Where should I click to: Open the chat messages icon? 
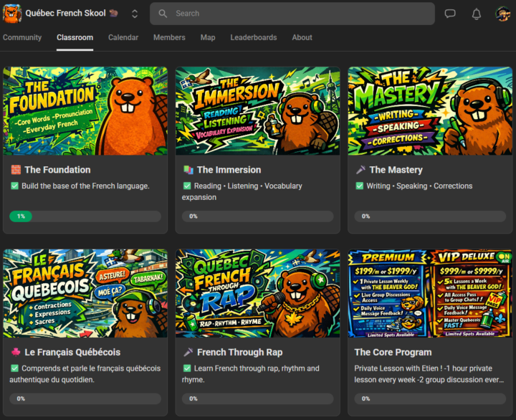pyautogui.click(x=450, y=14)
